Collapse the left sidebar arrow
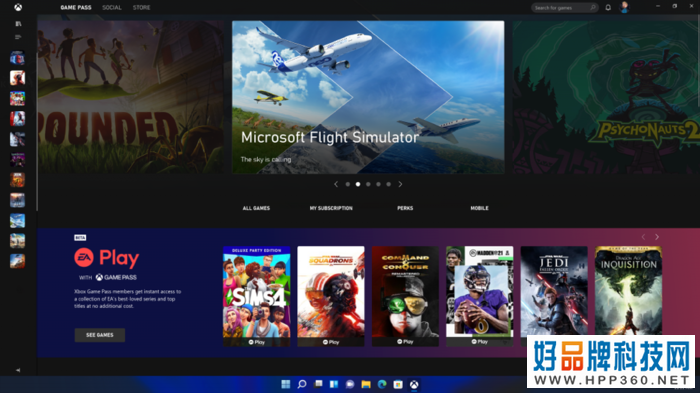The height and width of the screenshot is (393, 700). click(x=18, y=370)
